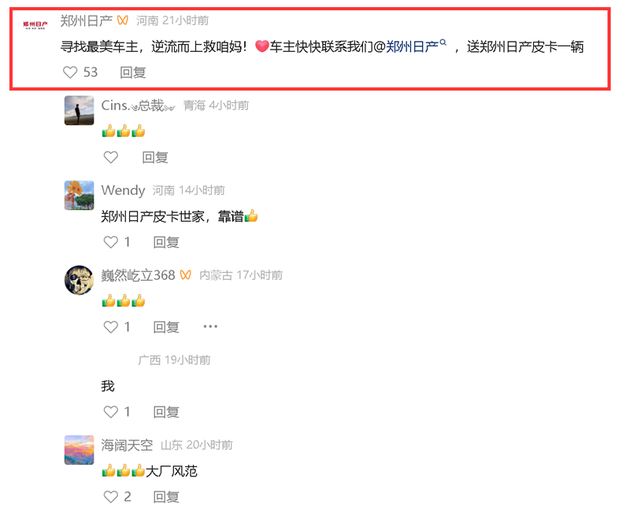Reply to the 广西 user's comment
630x508 pixels.
[x=166, y=412]
